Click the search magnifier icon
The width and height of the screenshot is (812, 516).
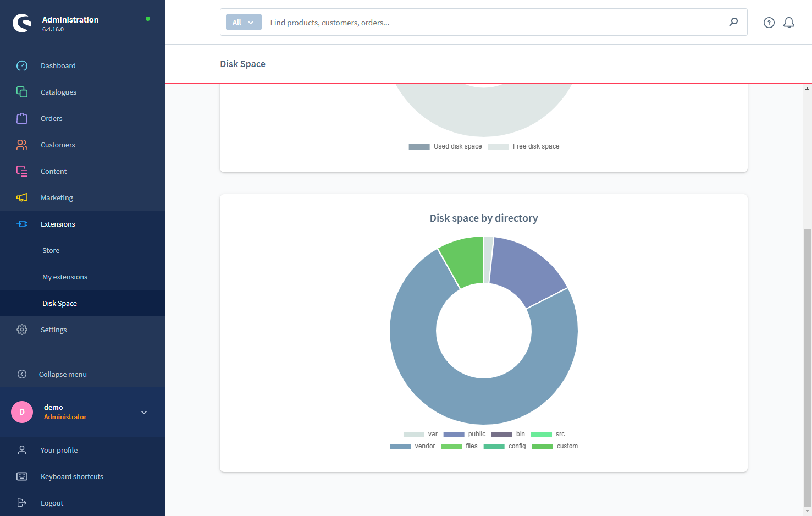(733, 22)
